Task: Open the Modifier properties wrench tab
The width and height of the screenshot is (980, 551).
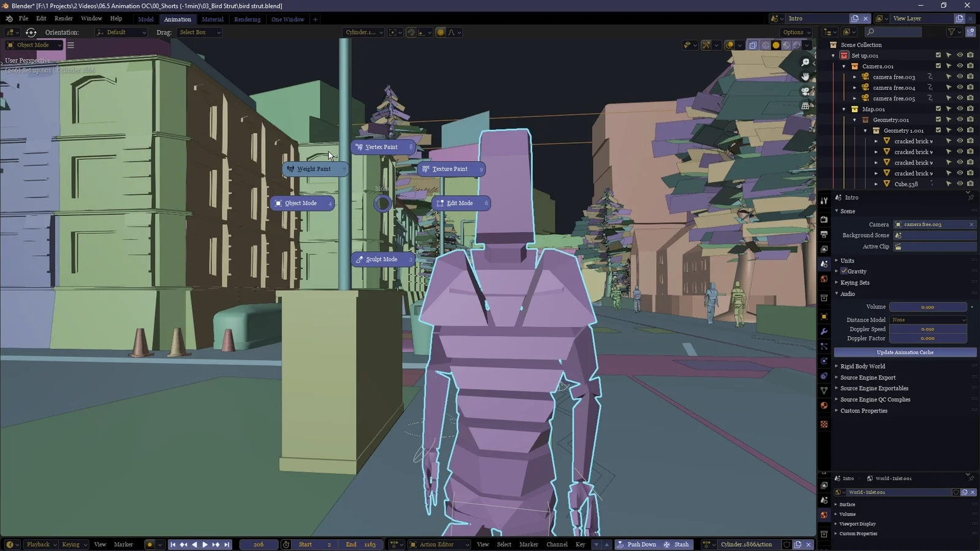Action: coord(824,331)
